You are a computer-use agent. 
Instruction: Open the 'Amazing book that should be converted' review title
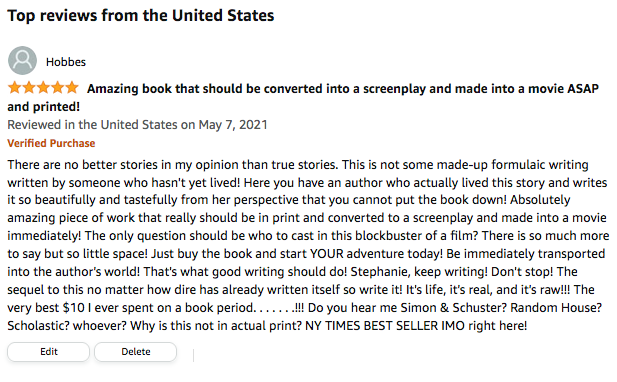click(343, 89)
